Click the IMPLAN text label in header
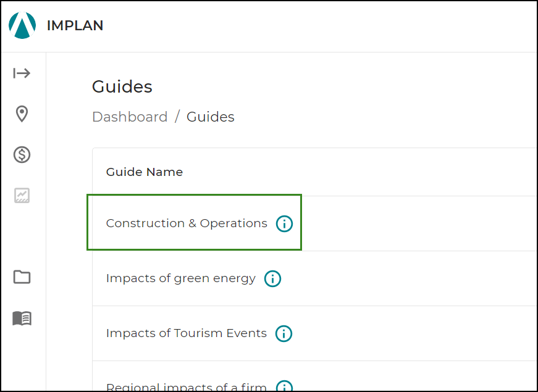The height and width of the screenshot is (392, 538). (x=74, y=25)
